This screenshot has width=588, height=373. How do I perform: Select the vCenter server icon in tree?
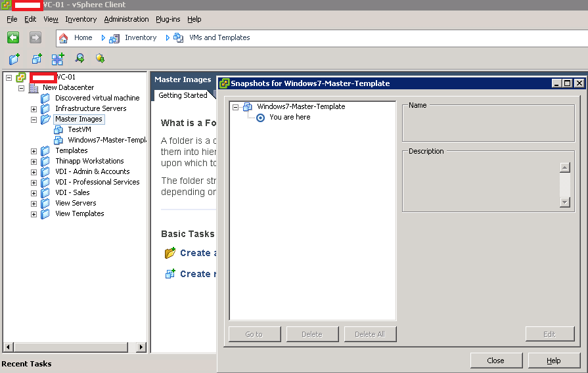pos(20,77)
